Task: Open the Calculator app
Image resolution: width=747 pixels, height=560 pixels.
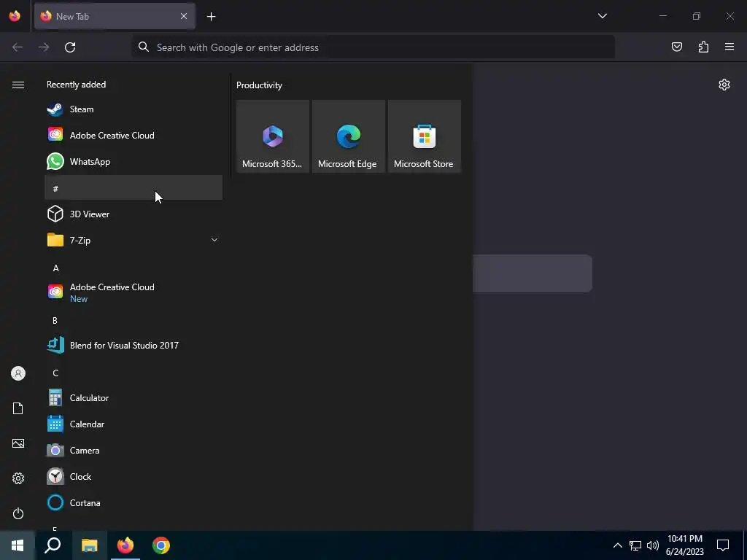Action: pyautogui.click(x=133, y=397)
